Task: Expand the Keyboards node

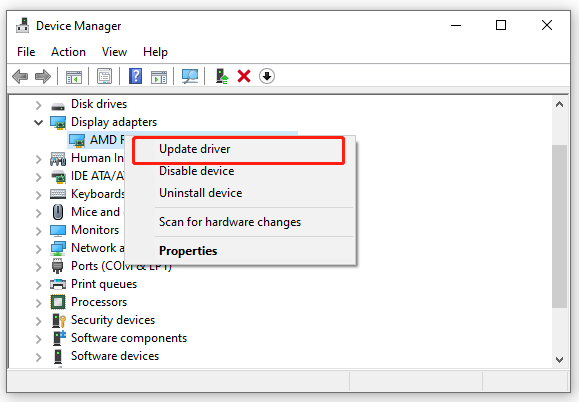Action: pyautogui.click(x=38, y=195)
